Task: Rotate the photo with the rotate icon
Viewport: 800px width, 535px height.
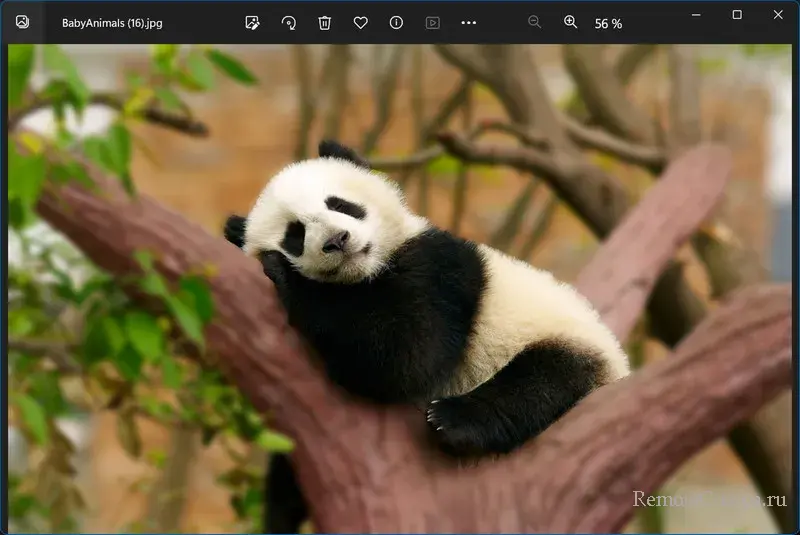Action: click(x=289, y=22)
